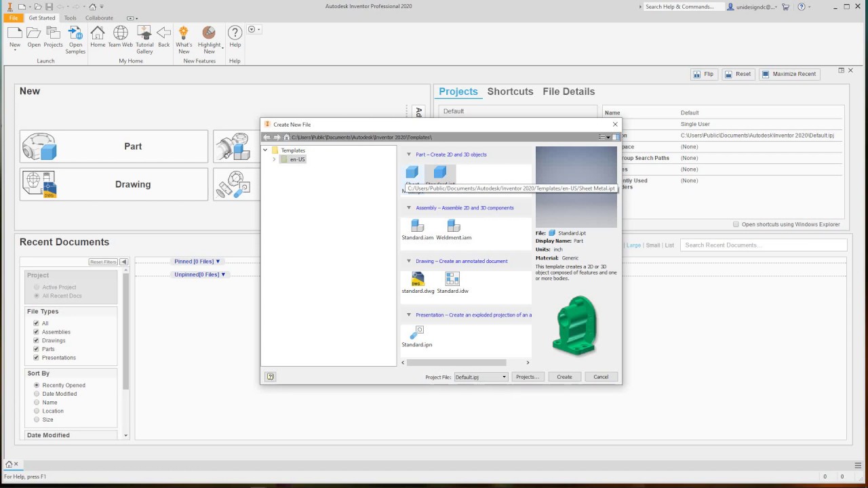Click the Flip button
The width and height of the screenshot is (868, 488).
coord(703,74)
